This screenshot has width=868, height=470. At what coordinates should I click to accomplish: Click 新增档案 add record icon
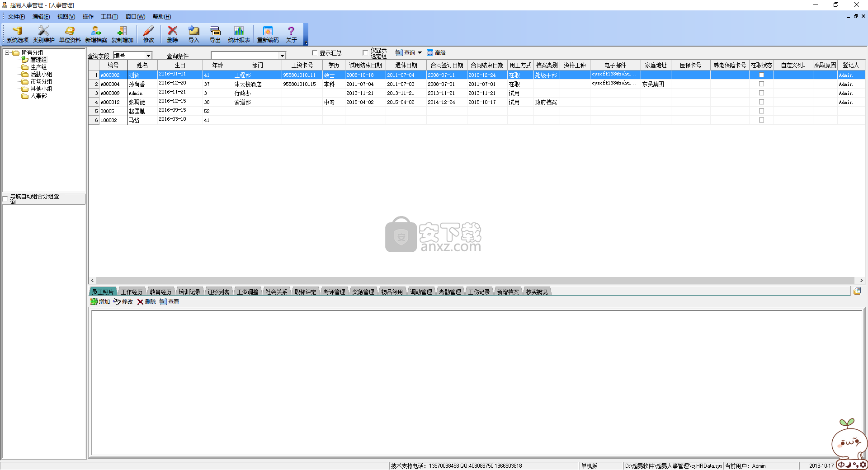(x=96, y=34)
